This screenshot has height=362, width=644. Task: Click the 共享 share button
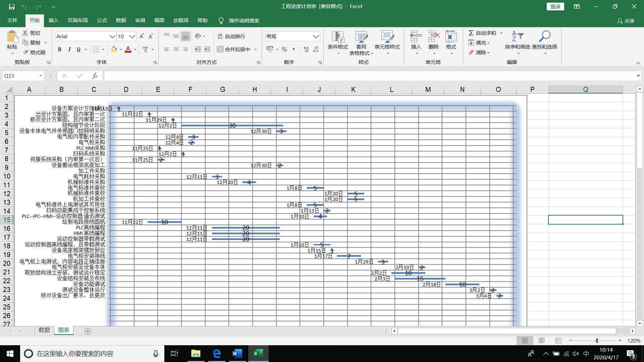tap(626, 21)
